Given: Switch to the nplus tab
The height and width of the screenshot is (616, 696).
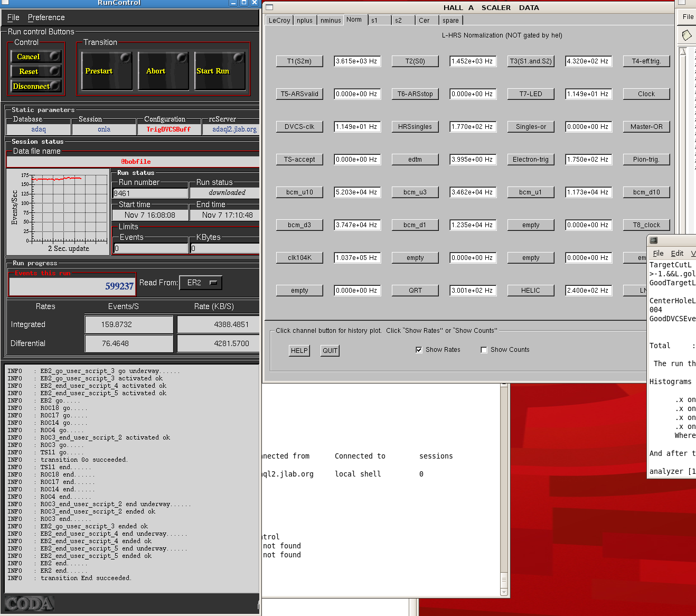Looking at the screenshot, I should pos(305,21).
